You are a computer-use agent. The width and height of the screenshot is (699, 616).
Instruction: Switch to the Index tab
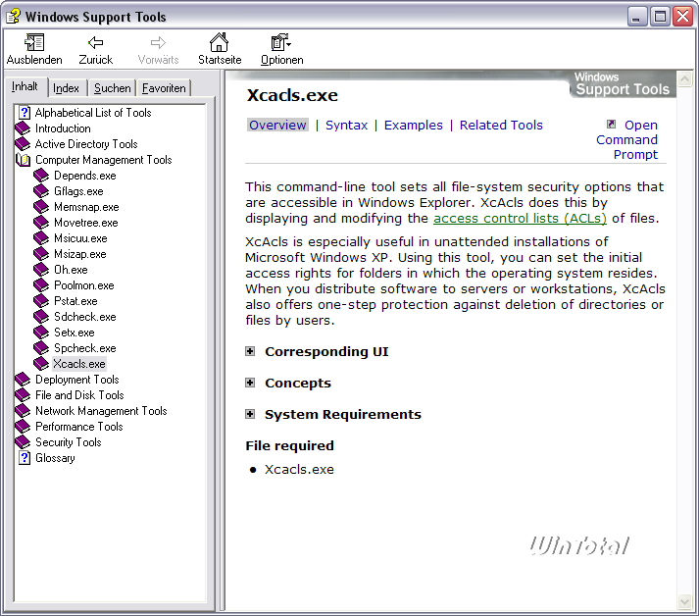click(67, 88)
